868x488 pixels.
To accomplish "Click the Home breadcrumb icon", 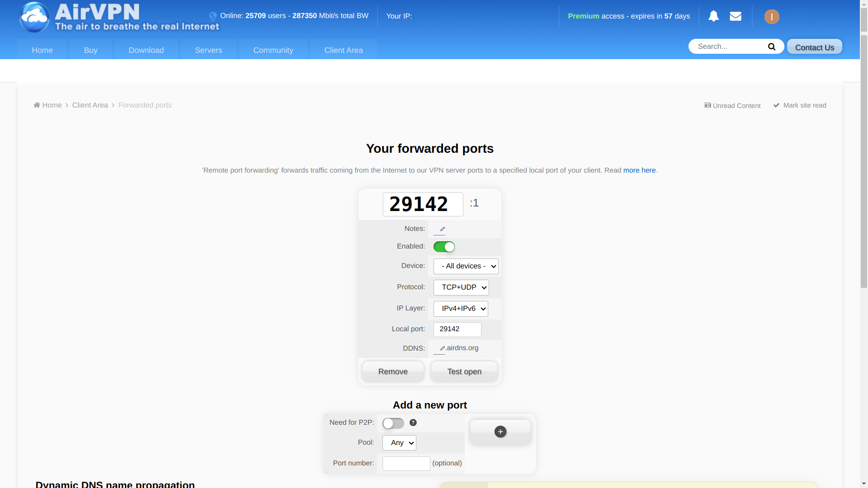I will pos(37,105).
